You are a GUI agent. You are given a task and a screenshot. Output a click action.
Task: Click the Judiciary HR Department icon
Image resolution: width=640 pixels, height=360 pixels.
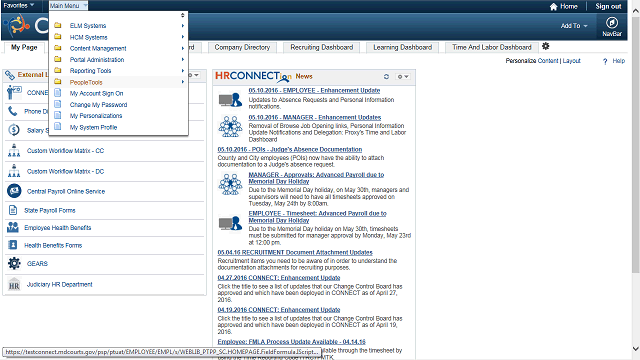14,284
